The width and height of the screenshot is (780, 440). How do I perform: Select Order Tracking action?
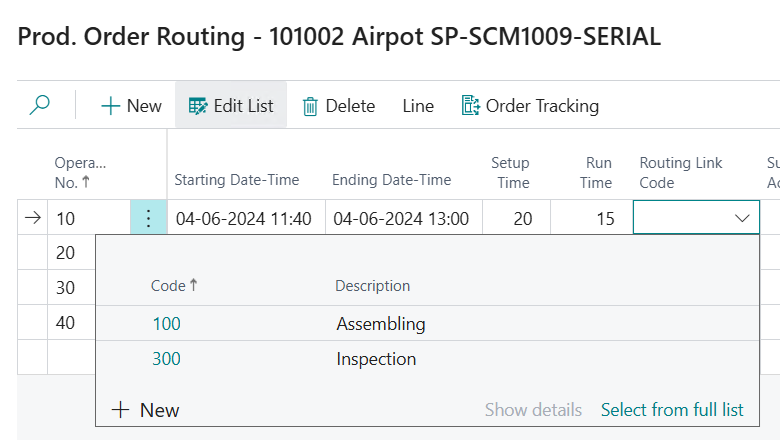542,106
